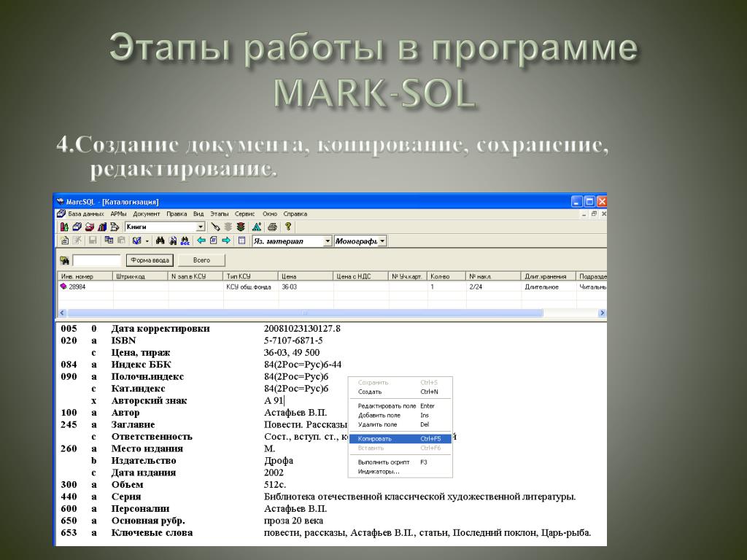Click the new document icon in second toolbar
The width and height of the screenshot is (747, 560).
[x=65, y=241]
